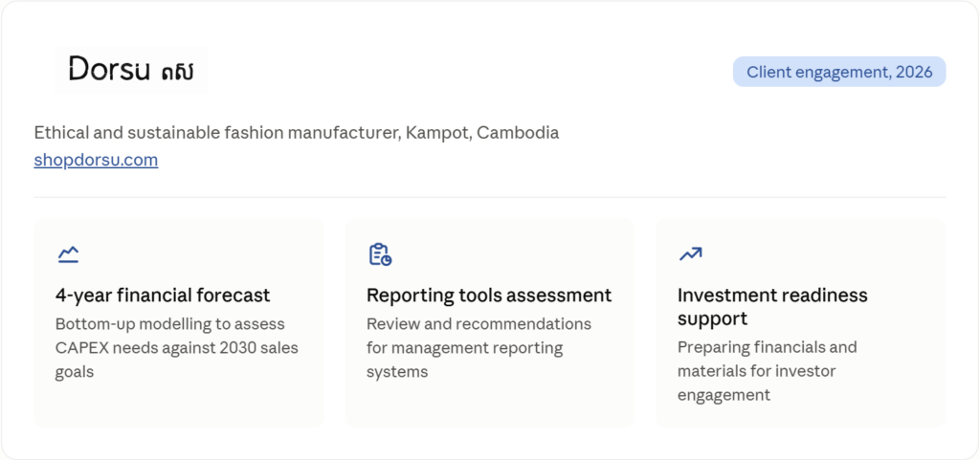Click the Client engagement, 2026 badge
The image size is (980, 460).
tap(839, 72)
